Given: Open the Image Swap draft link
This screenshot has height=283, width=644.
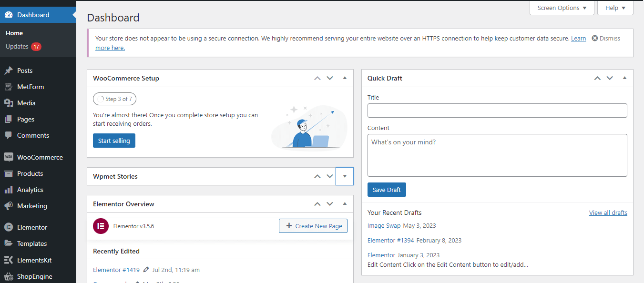Looking at the screenshot, I should pos(384,225).
